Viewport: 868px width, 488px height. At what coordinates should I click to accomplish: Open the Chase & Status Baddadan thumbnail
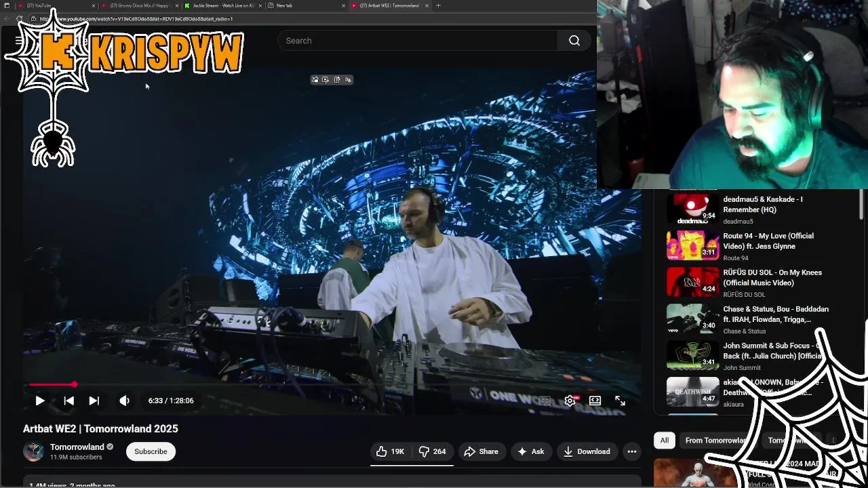pos(692,319)
